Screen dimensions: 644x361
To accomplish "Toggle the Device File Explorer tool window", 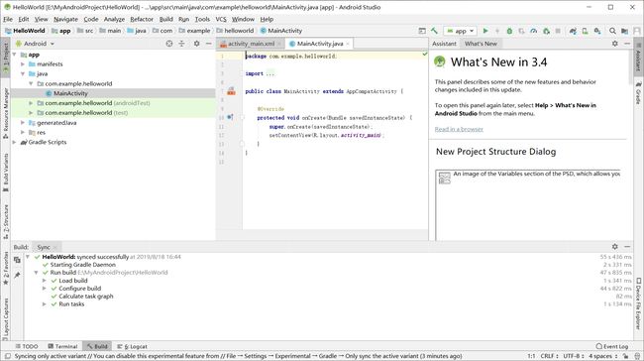I will pyautogui.click(x=639, y=303).
